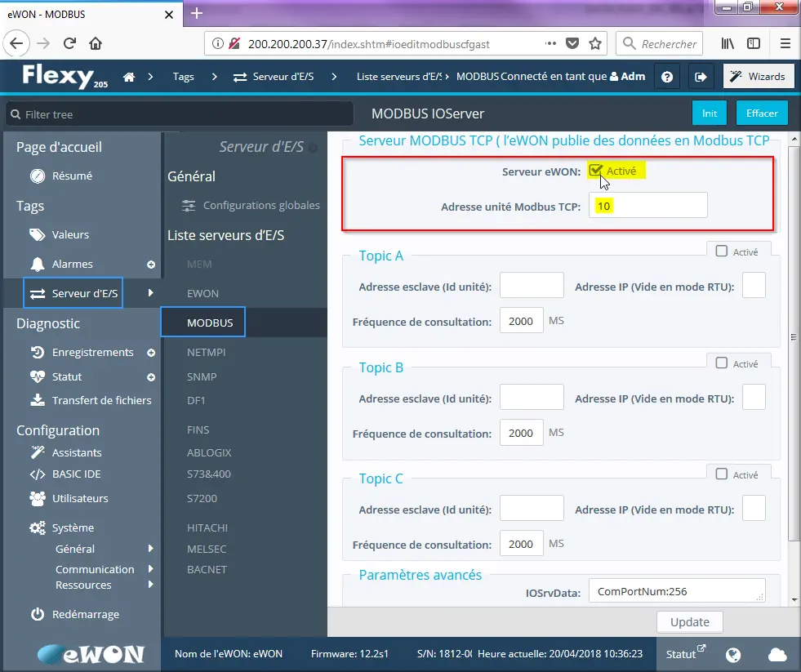Select NETMPI in the IO server list
The image size is (801, 672).
(206, 352)
